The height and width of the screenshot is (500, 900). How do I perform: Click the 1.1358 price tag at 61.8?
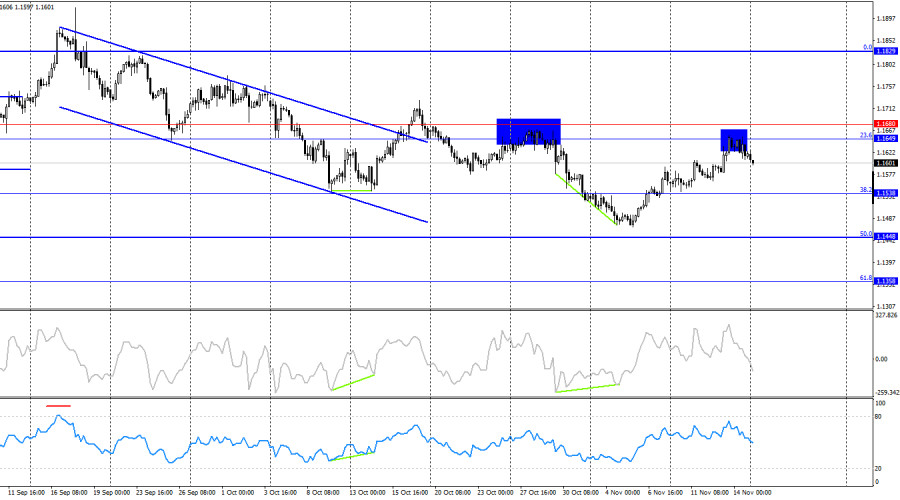[884, 282]
